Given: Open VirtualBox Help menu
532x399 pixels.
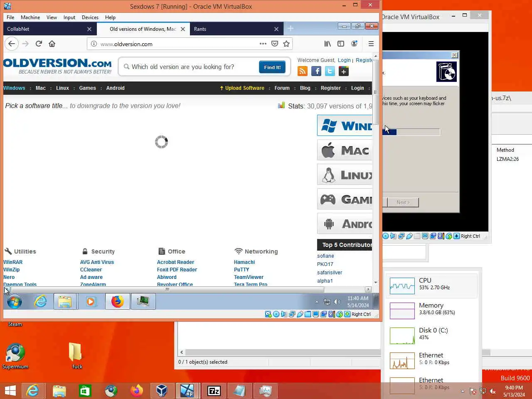Looking at the screenshot, I should [x=110, y=17].
